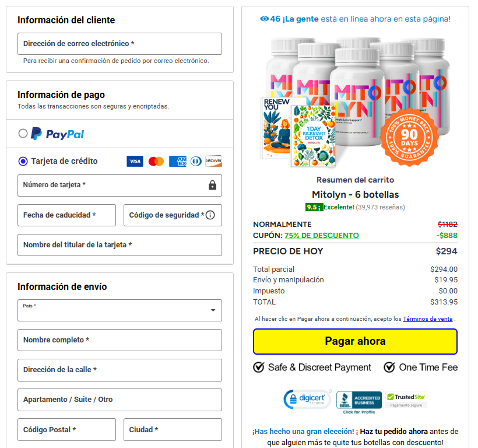Click the Mastercard logo icon
Viewport: 478px width, 448px height.
coord(156,162)
